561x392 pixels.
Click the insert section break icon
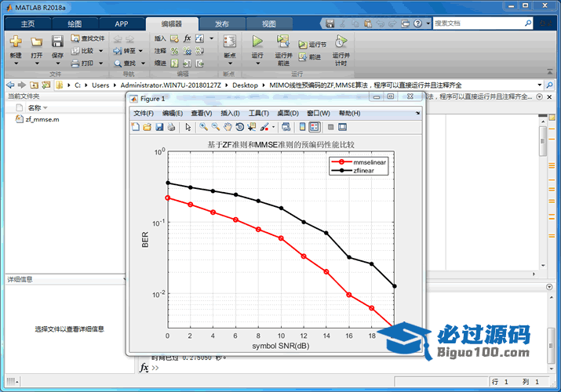pyautogui.click(x=174, y=38)
